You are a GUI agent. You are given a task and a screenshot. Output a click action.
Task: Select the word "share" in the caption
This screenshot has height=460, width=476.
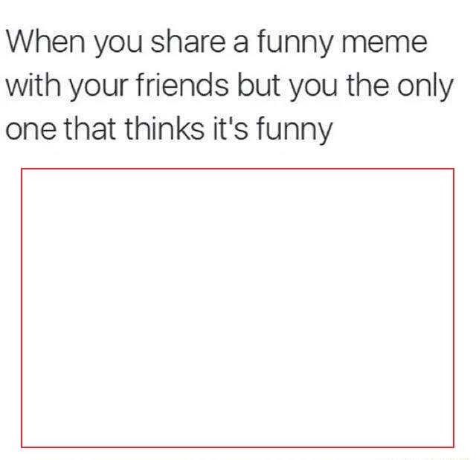point(188,42)
